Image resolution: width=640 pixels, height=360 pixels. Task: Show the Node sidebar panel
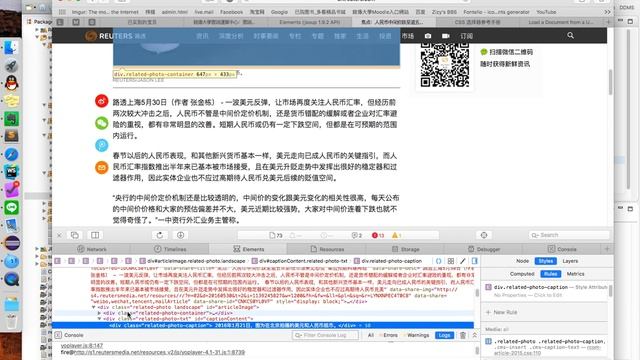tap(522, 261)
